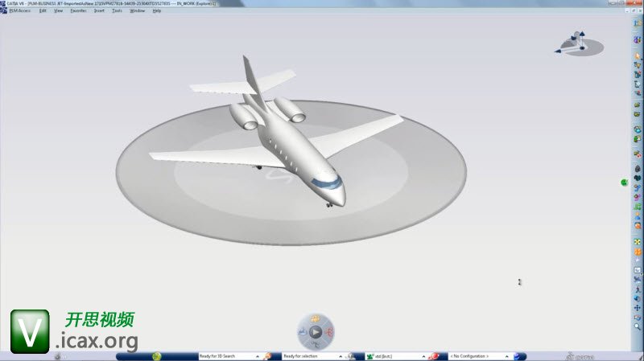Click the 3D robot compass in the viewport
This screenshot has height=361, width=644.
click(579, 43)
